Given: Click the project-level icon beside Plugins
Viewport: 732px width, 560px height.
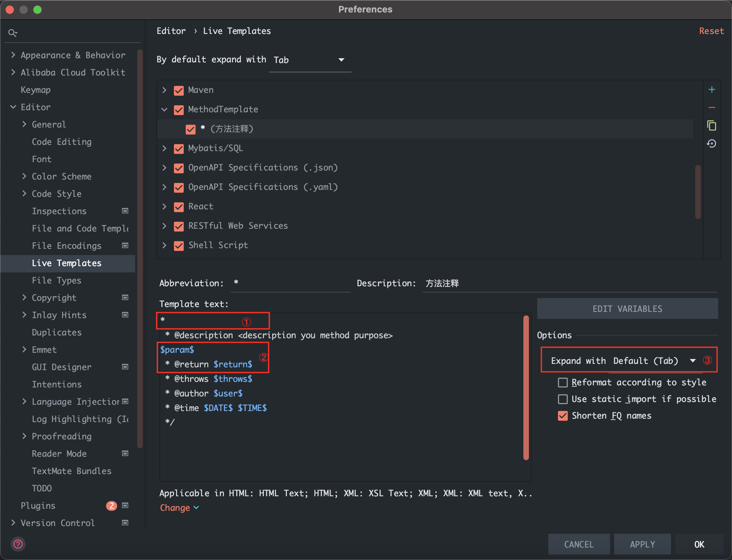Looking at the screenshot, I should pos(125,506).
